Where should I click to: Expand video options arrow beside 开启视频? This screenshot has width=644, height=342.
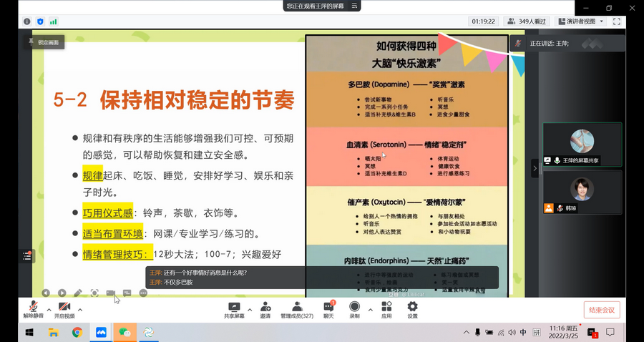[80, 310]
